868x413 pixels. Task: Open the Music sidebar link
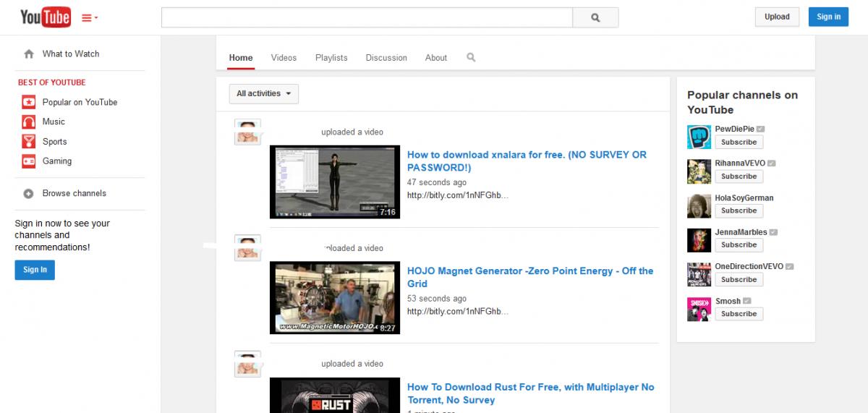[x=54, y=122]
